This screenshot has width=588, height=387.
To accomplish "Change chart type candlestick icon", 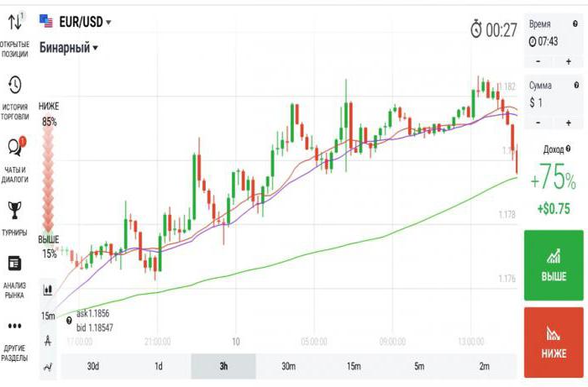I will coord(48,290).
